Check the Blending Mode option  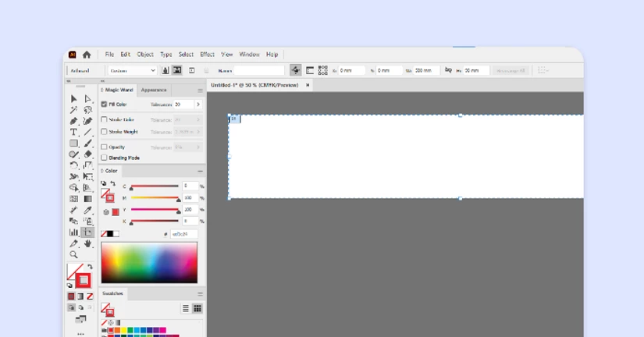pos(104,158)
